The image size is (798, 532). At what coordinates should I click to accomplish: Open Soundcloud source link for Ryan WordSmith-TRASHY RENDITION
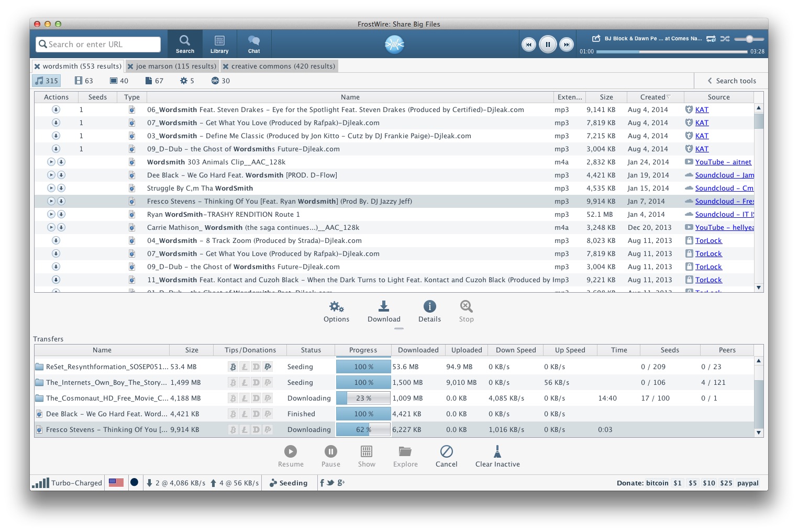pos(725,214)
